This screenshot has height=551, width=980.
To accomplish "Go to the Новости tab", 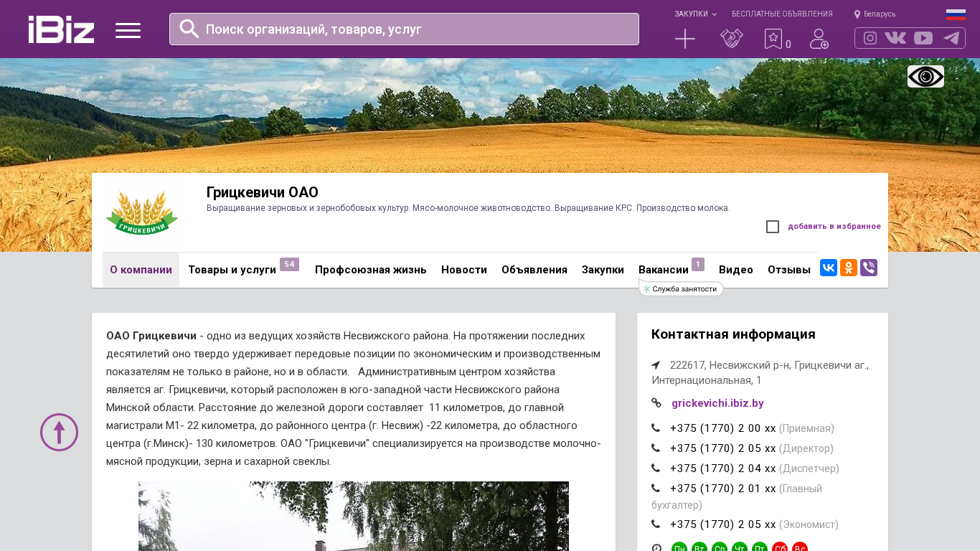I will pyautogui.click(x=464, y=270).
